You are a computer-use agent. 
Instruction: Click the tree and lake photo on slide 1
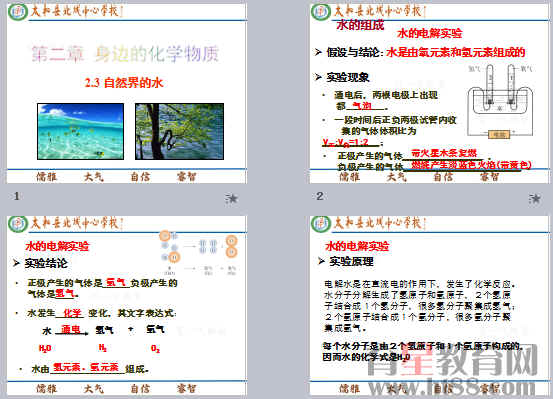coord(179,131)
